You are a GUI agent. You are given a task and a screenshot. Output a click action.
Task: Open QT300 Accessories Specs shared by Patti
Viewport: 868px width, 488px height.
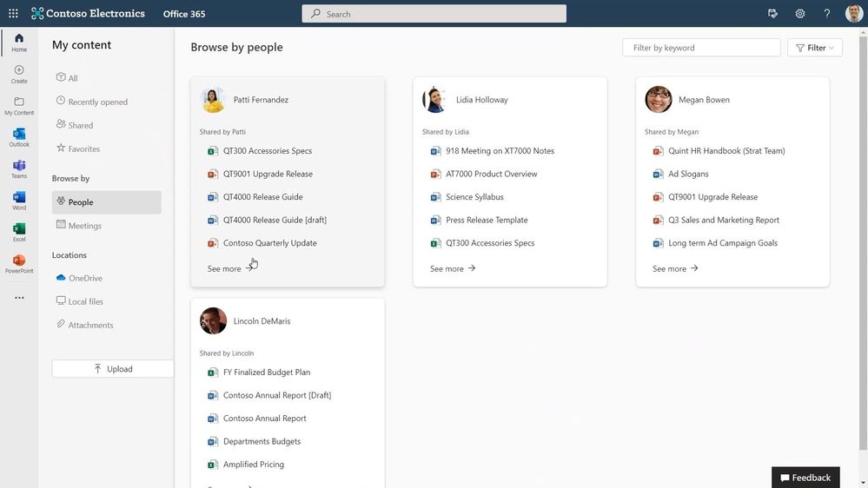click(x=268, y=150)
